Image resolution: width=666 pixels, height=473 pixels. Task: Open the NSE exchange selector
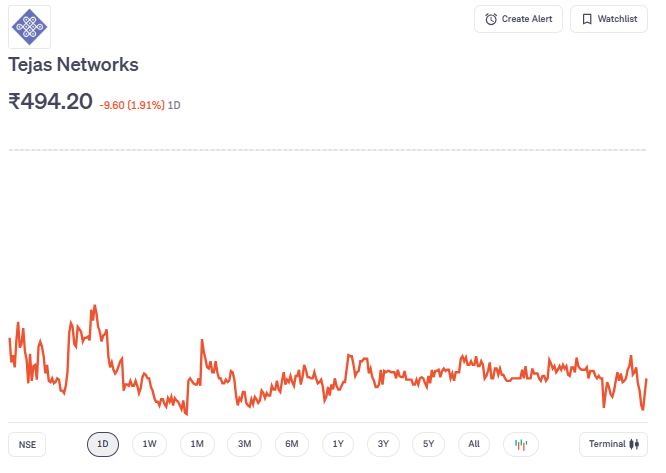click(27, 444)
